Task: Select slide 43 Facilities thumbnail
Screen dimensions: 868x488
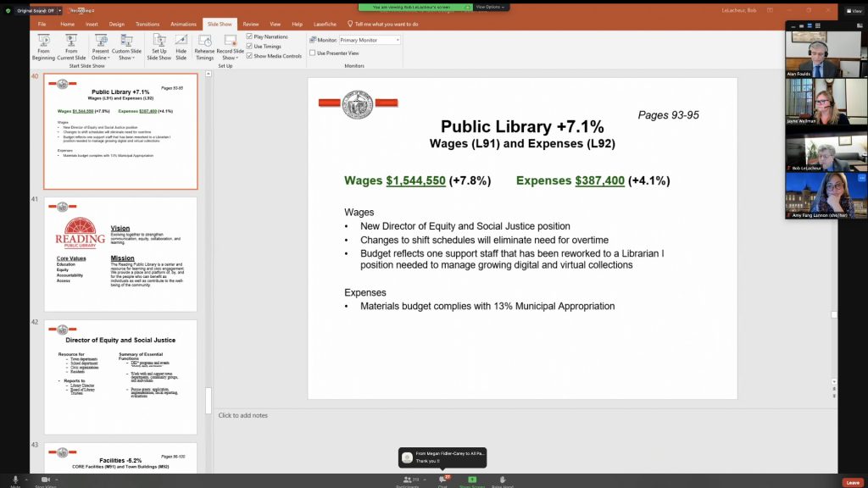Action: click(x=120, y=458)
